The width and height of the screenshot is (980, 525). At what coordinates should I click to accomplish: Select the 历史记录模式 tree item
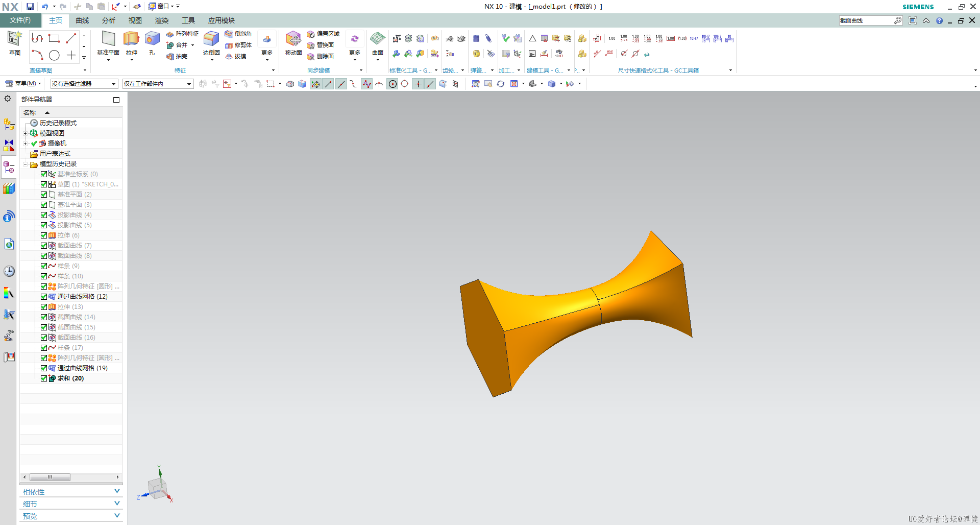tap(58, 123)
